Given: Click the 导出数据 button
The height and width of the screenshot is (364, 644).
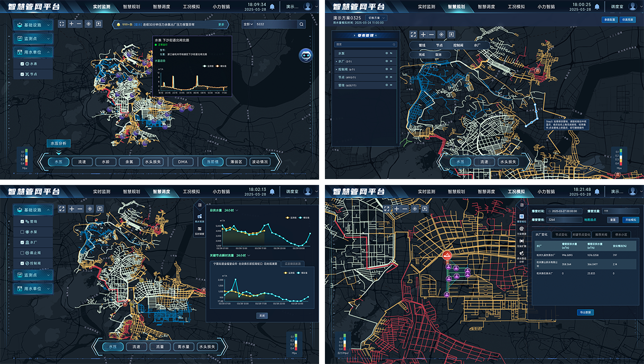Looking at the screenshot, I should [x=585, y=313].
